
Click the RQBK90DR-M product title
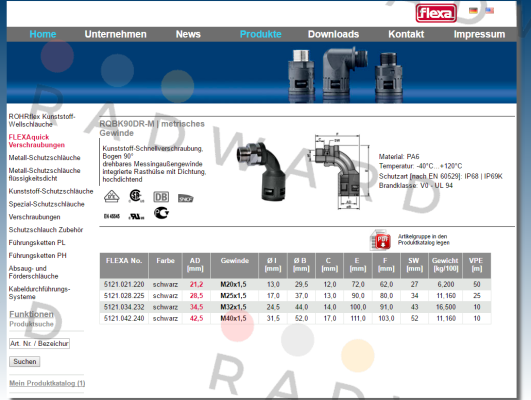pyautogui.click(x=152, y=128)
